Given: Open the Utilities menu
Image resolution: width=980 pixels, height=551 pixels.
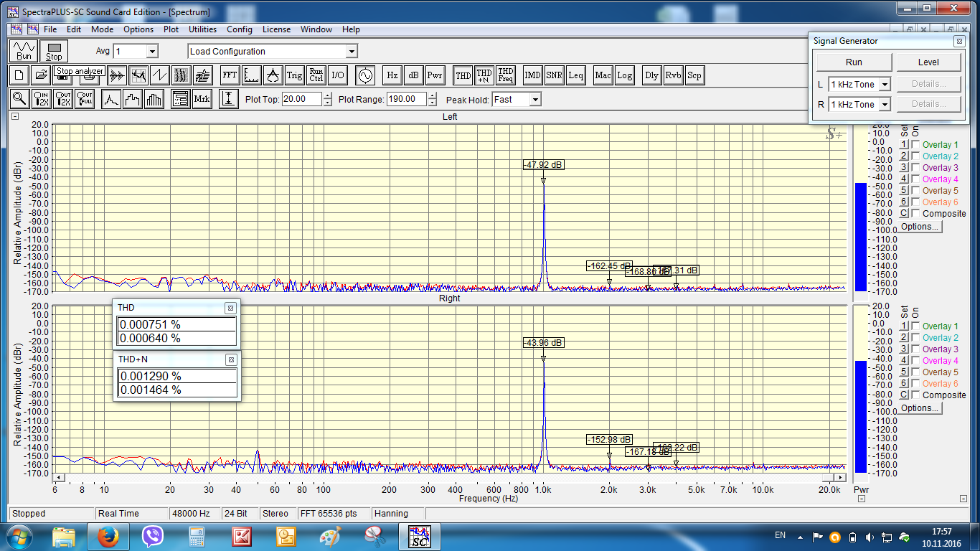Looking at the screenshot, I should point(202,29).
